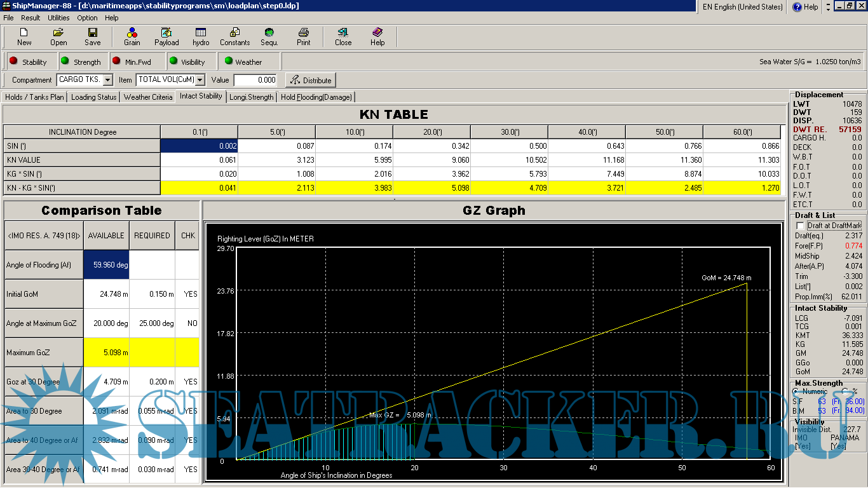Viewport: 868px width, 488px height.
Task: Open the hydro table icon
Action: [201, 37]
